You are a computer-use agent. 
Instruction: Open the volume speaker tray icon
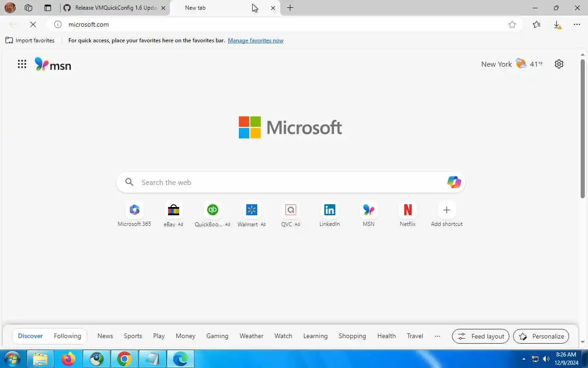546,359
